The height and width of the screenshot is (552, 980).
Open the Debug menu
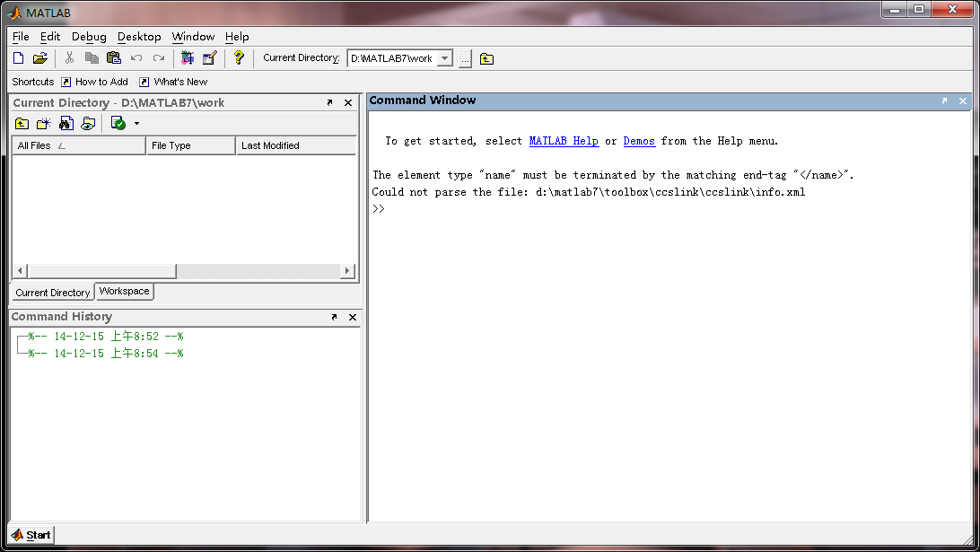[89, 36]
